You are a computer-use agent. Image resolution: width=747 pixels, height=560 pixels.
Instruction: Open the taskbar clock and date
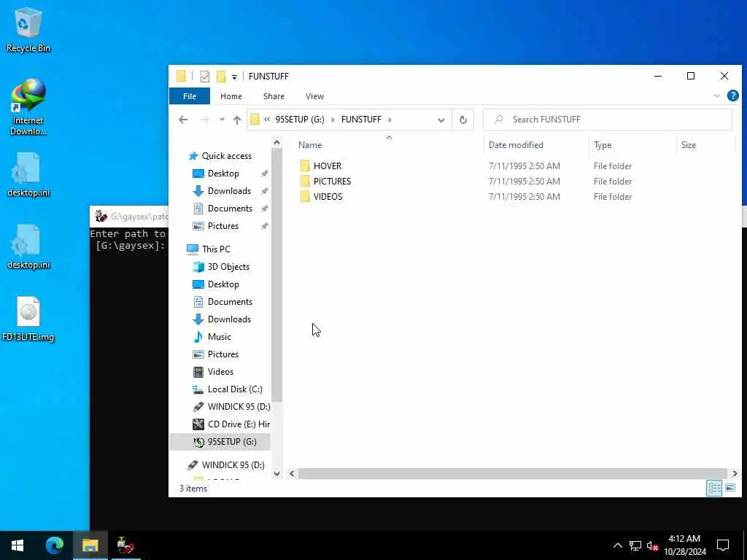point(684,545)
